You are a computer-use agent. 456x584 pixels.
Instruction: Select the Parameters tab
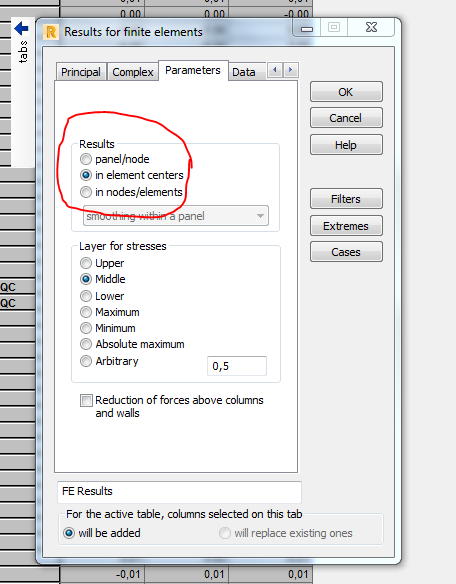[193, 70]
